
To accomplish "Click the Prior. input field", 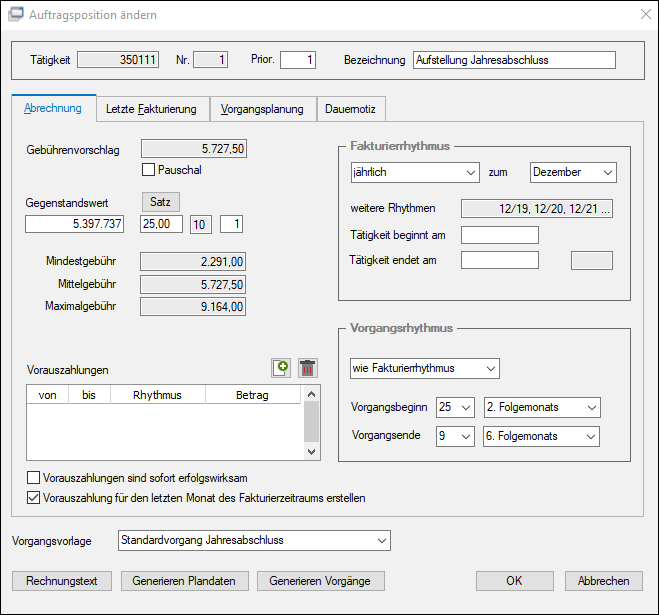I will [x=298, y=60].
